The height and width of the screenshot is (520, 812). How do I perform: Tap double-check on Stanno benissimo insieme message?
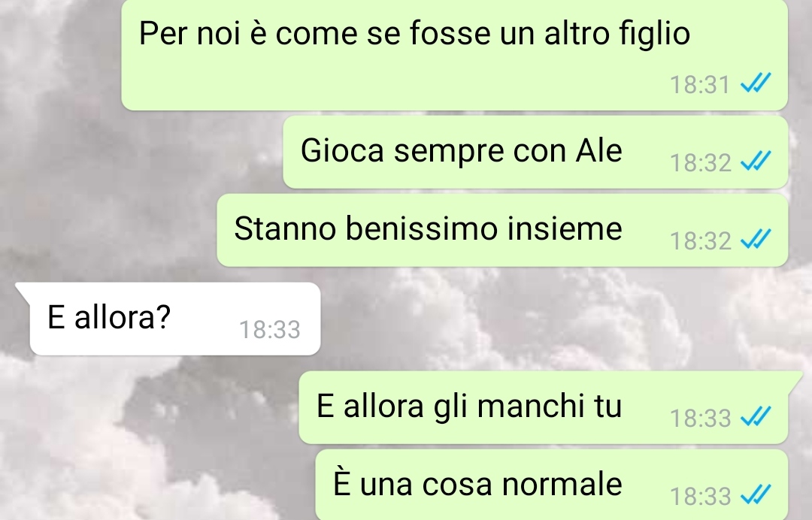(x=756, y=239)
